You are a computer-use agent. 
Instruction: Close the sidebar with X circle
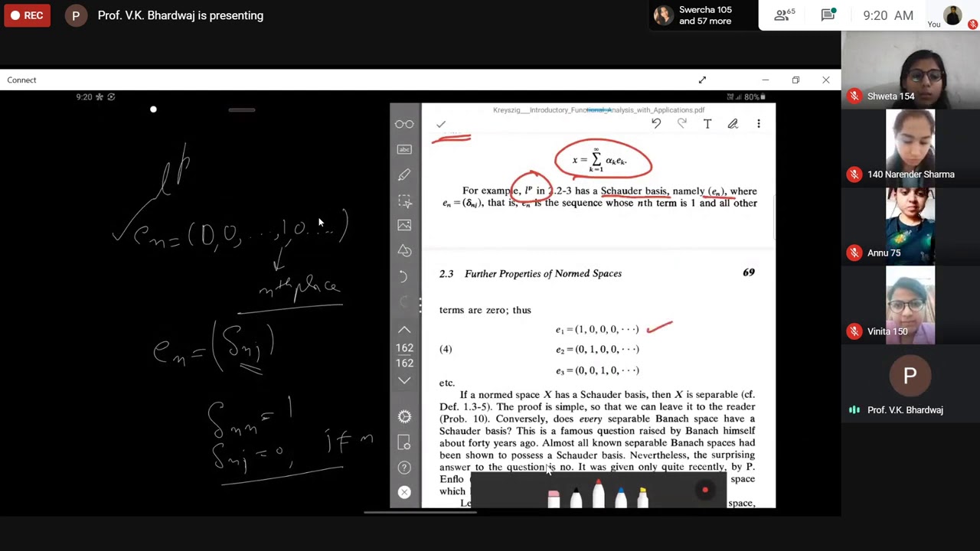coord(404,492)
